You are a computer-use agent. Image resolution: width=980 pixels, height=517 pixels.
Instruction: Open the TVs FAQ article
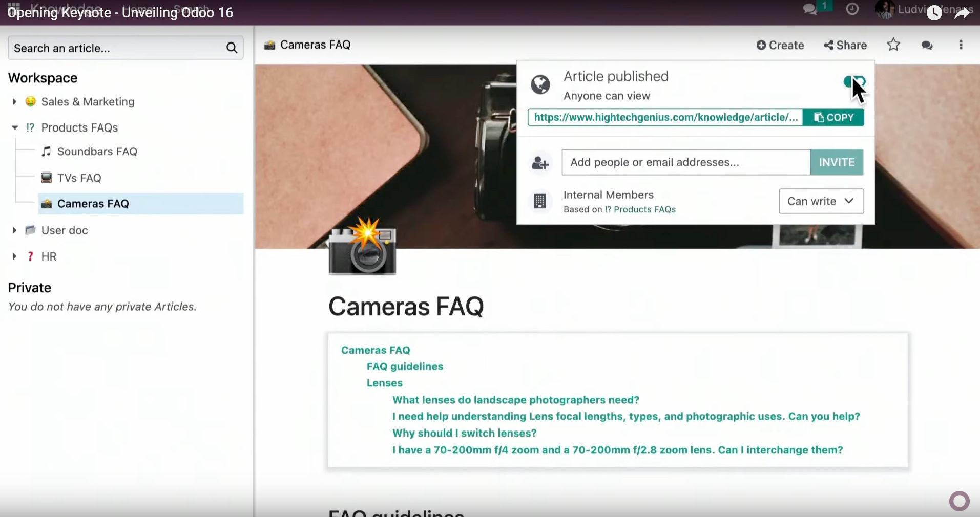pos(79,178)
